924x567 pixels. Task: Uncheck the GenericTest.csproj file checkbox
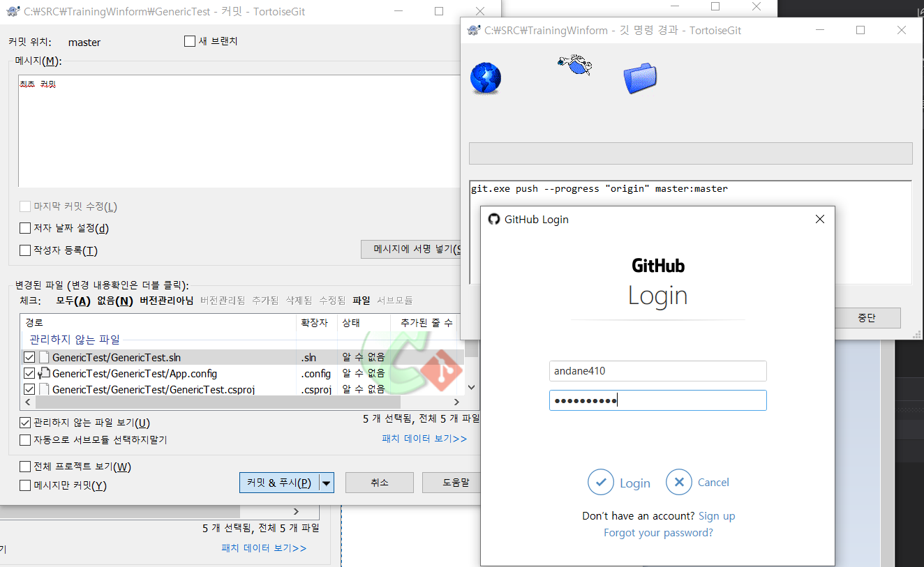(29, 389)
